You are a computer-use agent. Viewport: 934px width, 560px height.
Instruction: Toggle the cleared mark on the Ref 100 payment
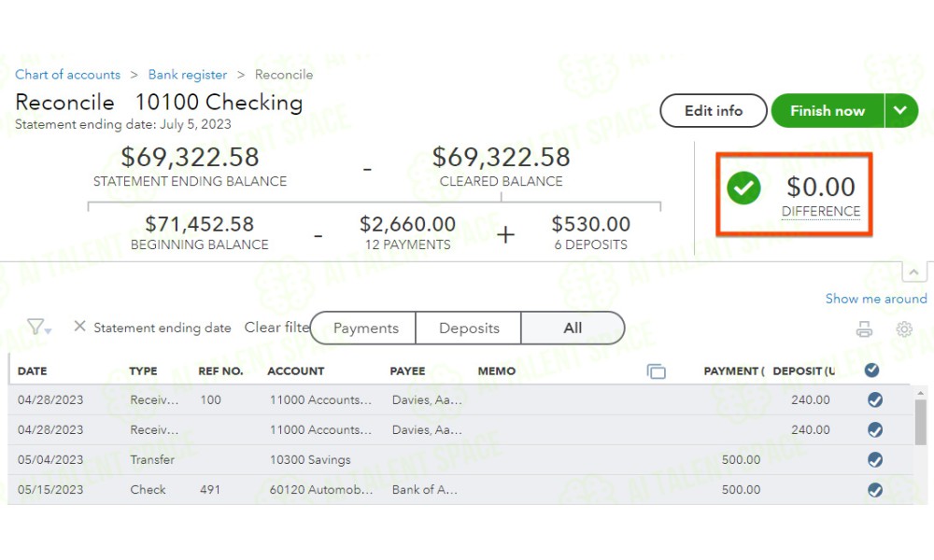click(x=875, y=400)
